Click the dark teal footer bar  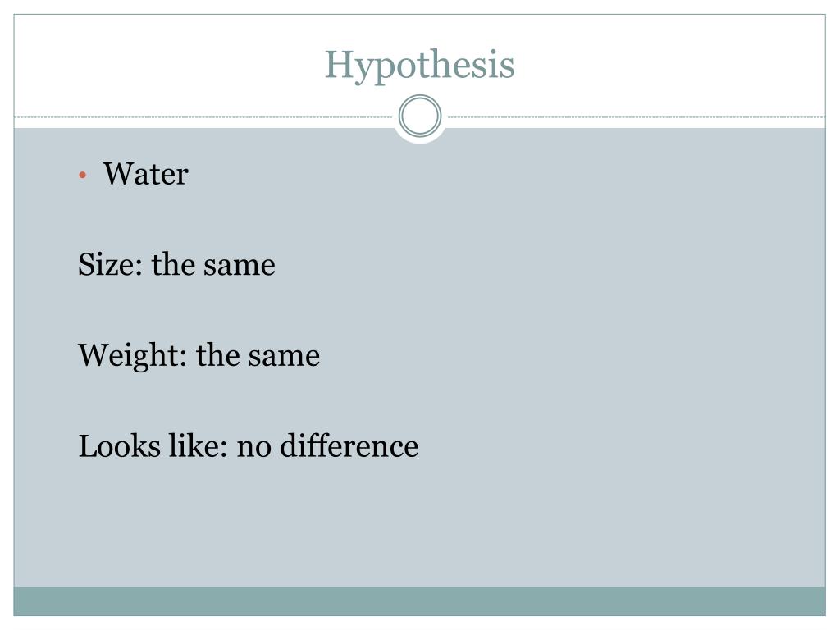point(419,601)
